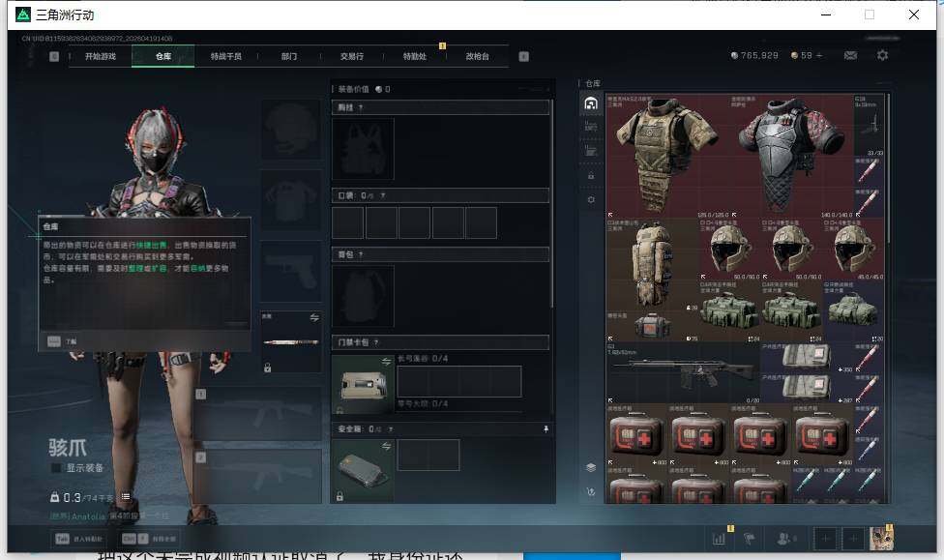Open the player avatar in bottom bar
Image resolution: width=944 pixels, height=560 pixels.
point(881,539)
